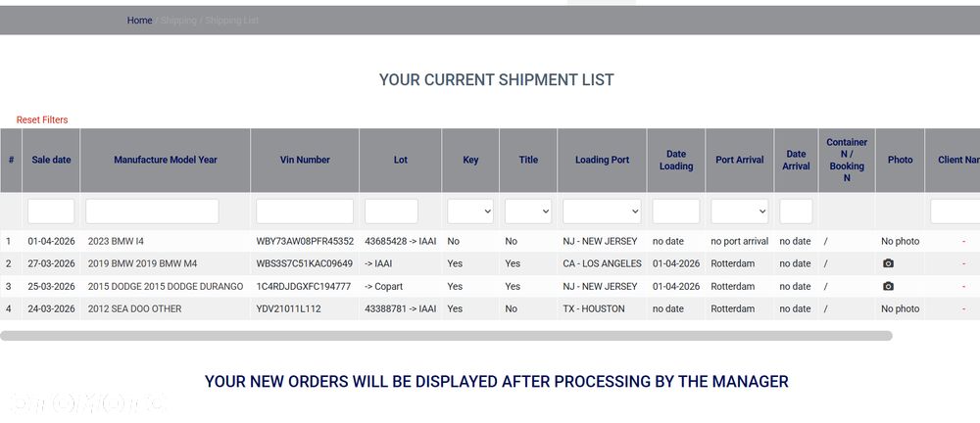Screen dimensions: 980x423
Task: Click the Vin Number filter input
Action: pos(305,211)
